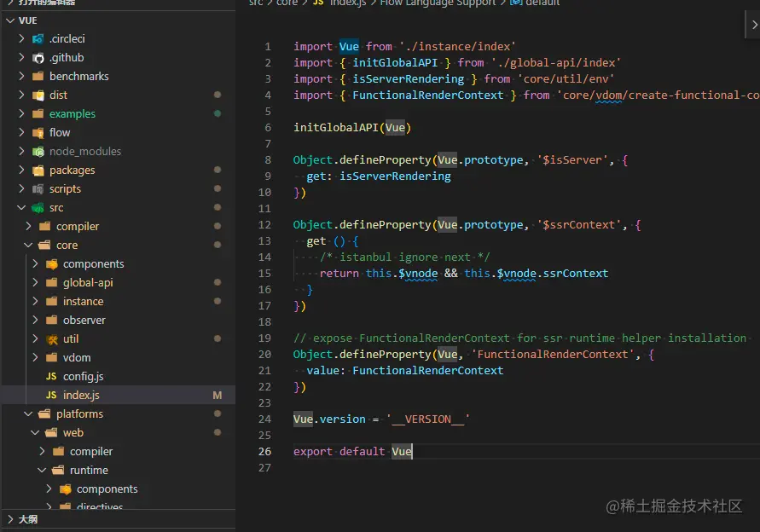Click the JS icon in the breadcrumb
The width and height of the screenshot is (760, 532).
pos(318,3)
